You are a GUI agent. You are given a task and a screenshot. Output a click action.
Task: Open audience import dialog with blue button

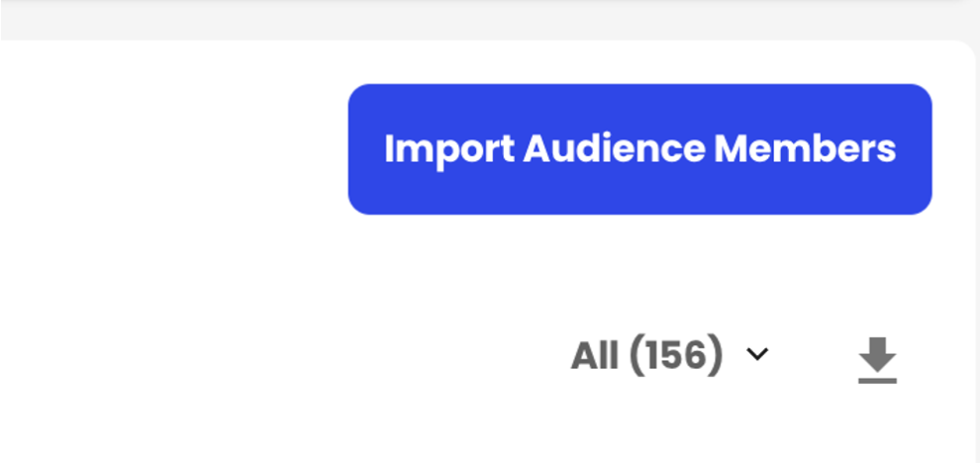click(639, 149)
